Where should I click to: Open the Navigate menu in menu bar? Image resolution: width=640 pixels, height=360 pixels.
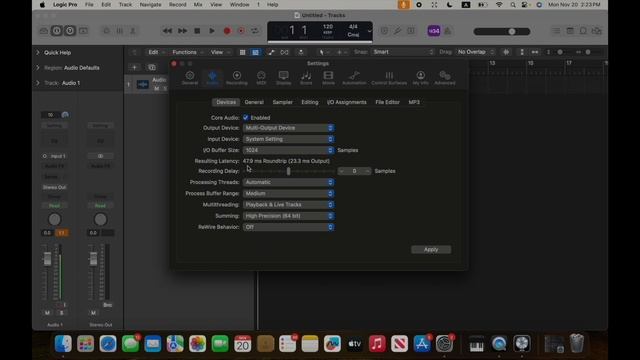(150, 5)
